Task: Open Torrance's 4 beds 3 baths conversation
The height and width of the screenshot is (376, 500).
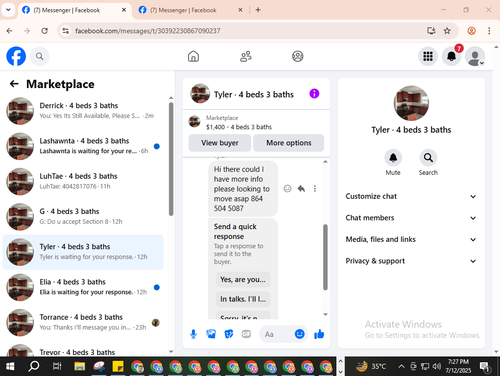Action: (83, 322)
